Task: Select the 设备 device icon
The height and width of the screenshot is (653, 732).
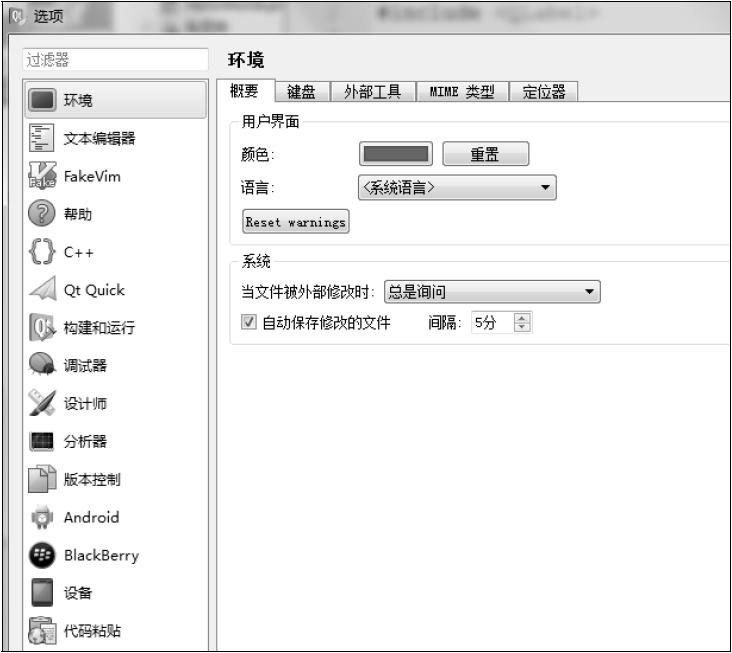Action: click(x=42, y=593)
